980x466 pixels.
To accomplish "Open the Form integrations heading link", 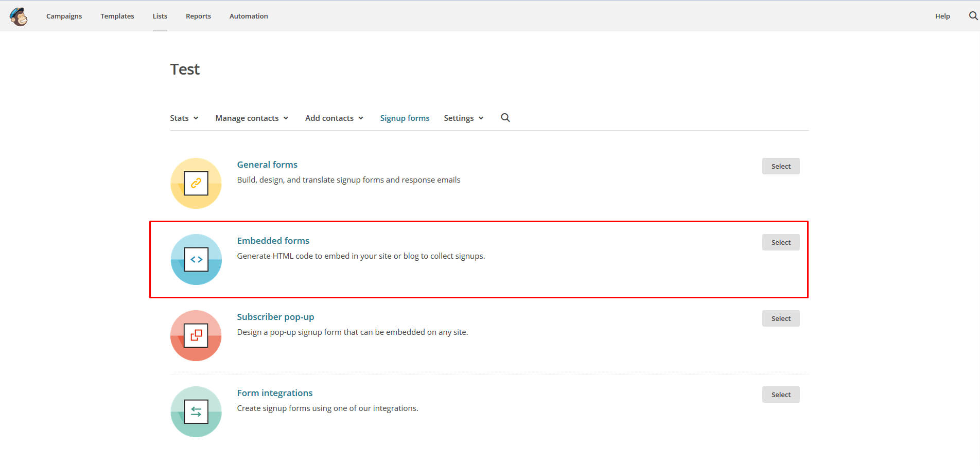I will tap(275, 393).
